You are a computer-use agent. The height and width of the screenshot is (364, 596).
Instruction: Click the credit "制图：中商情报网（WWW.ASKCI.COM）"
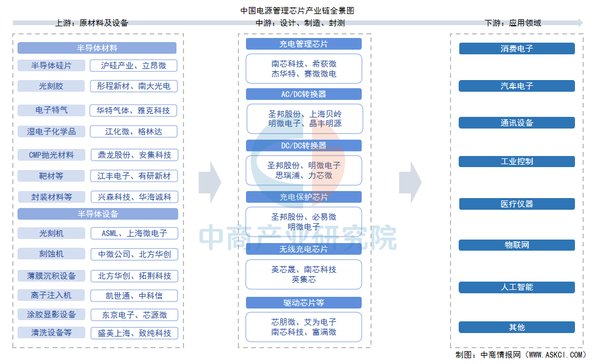click(521, 355)
